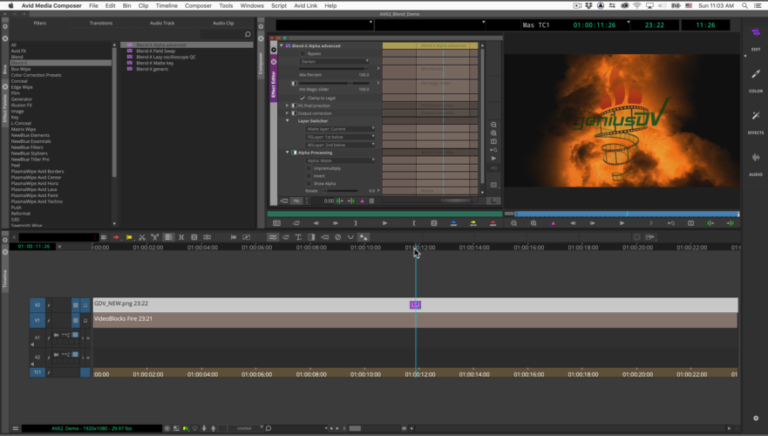768x436 pixels.
Task: Expand the FG PreCorrection group
Action: pos(288,106)
